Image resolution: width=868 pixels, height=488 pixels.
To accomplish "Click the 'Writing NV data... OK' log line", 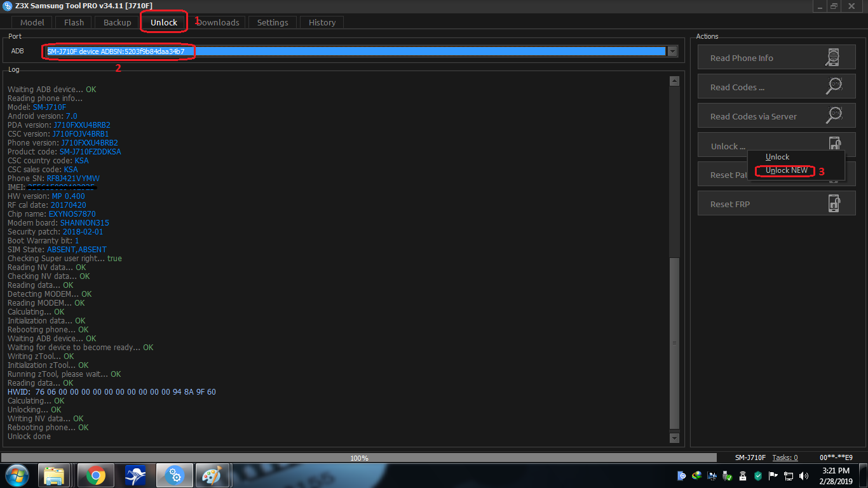I will tap(46, 419).
